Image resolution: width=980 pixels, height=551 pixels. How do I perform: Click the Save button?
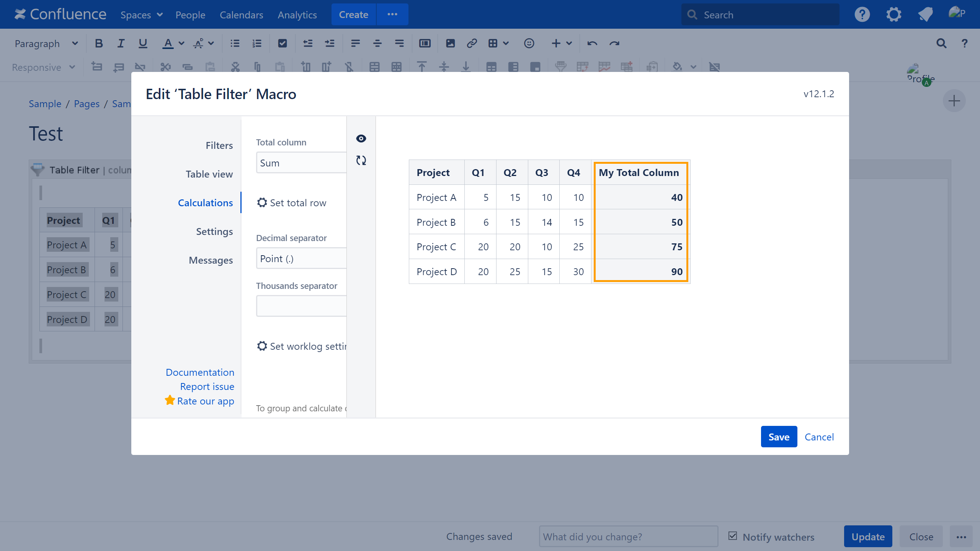tap(779, 437)
